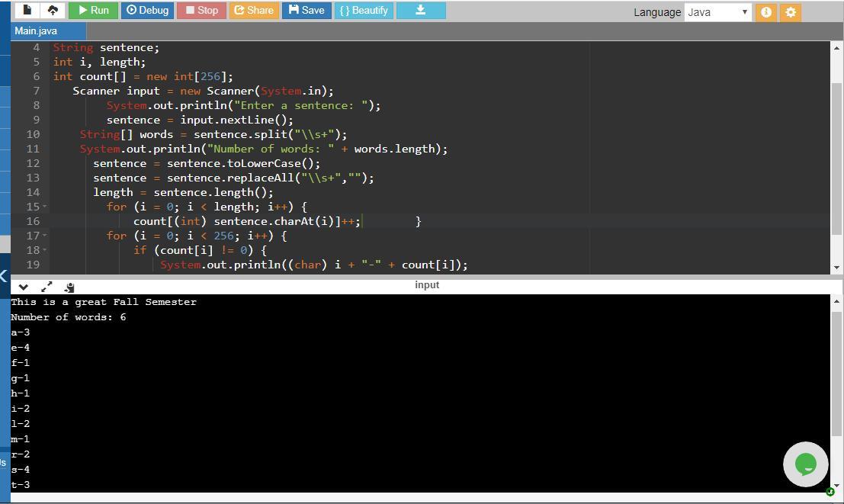844x504 pixels.
Task: Fold the code block at line 17
Action: click(45, 236)
